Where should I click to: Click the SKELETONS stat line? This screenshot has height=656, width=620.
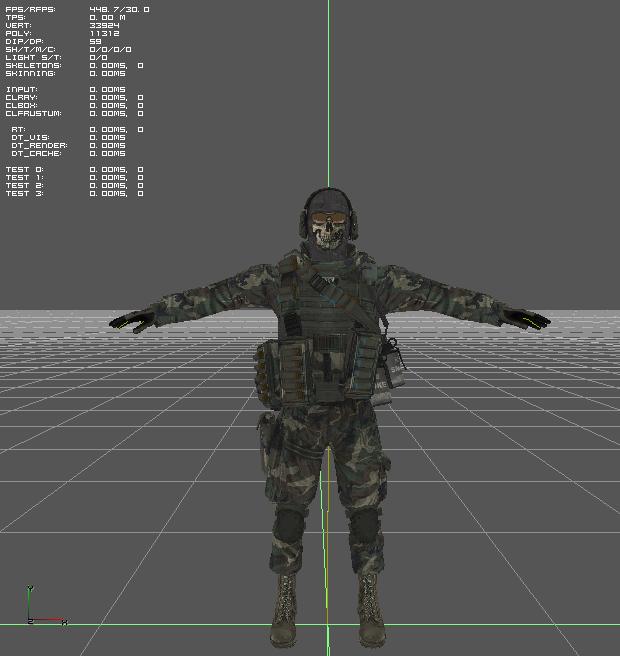(74, 65)
